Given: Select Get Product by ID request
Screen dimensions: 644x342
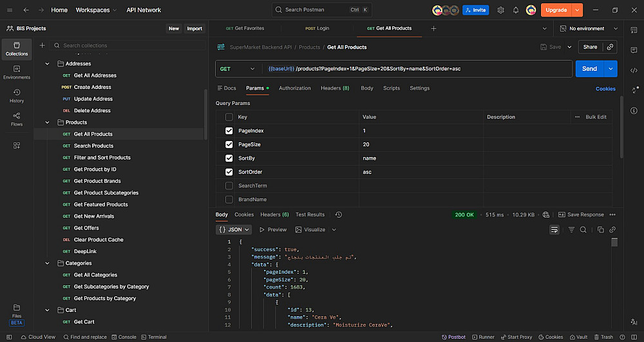Looking at the screenshot, I should (95, 169).
